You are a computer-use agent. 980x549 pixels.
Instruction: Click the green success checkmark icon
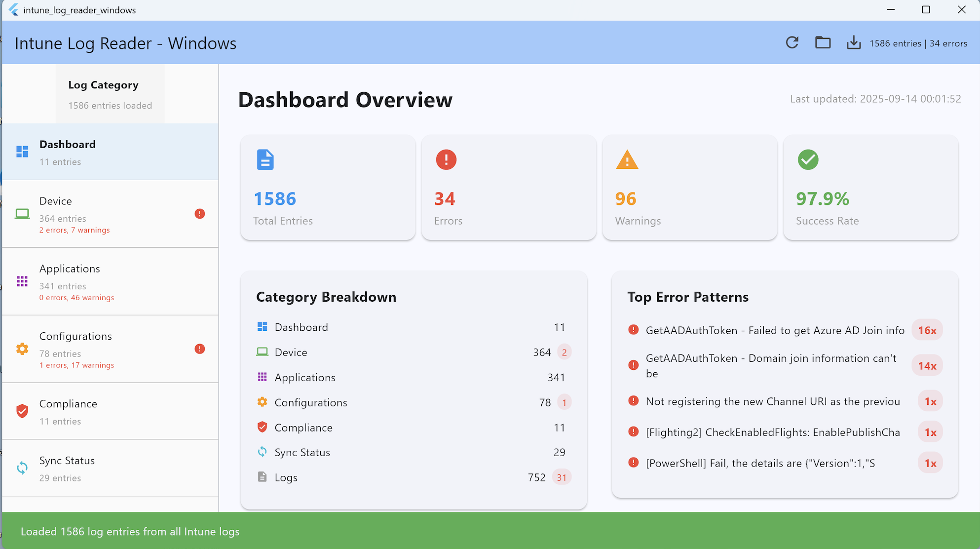pyautogui.click(x=808, y=159)
